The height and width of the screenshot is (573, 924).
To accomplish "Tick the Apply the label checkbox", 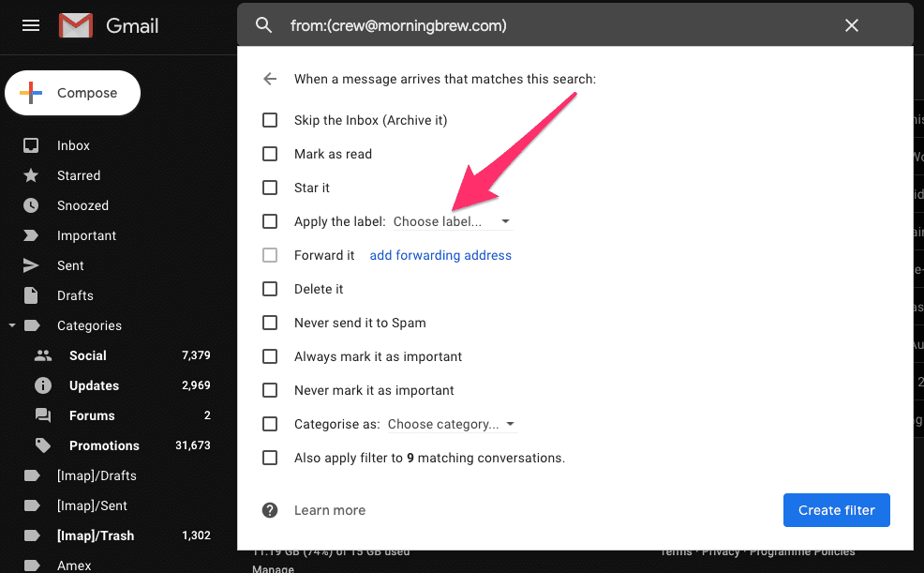I will (270, 221).
